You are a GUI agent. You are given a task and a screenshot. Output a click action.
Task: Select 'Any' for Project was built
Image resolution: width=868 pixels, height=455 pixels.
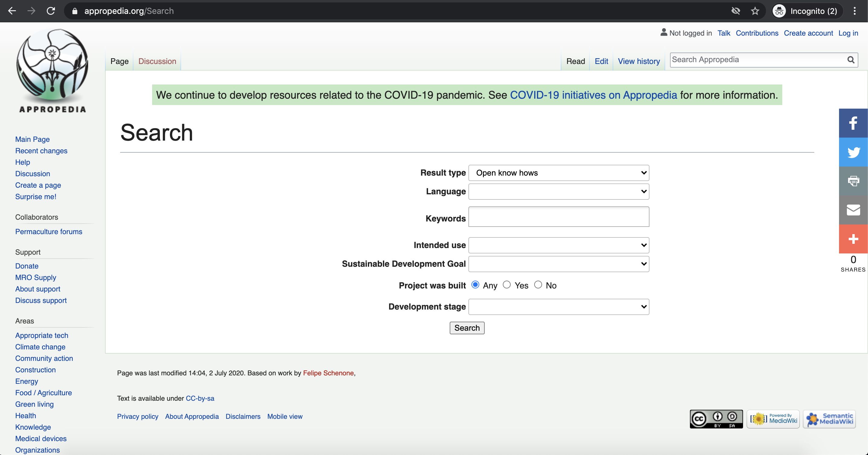coord(475,285)
